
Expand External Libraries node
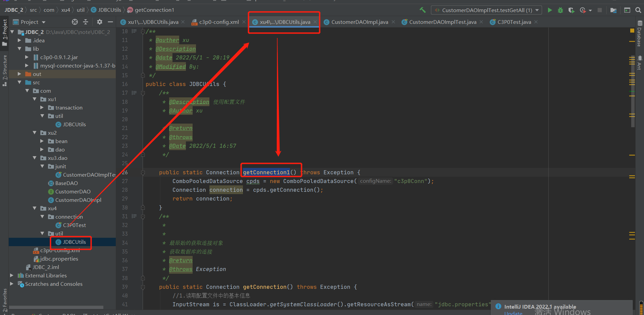[x=12, y=275]
